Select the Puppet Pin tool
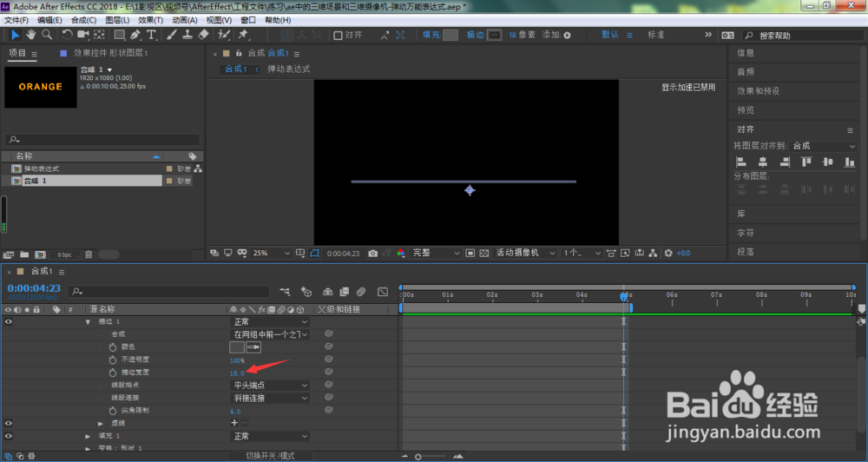The image size is (868, 462). [243, 35]
